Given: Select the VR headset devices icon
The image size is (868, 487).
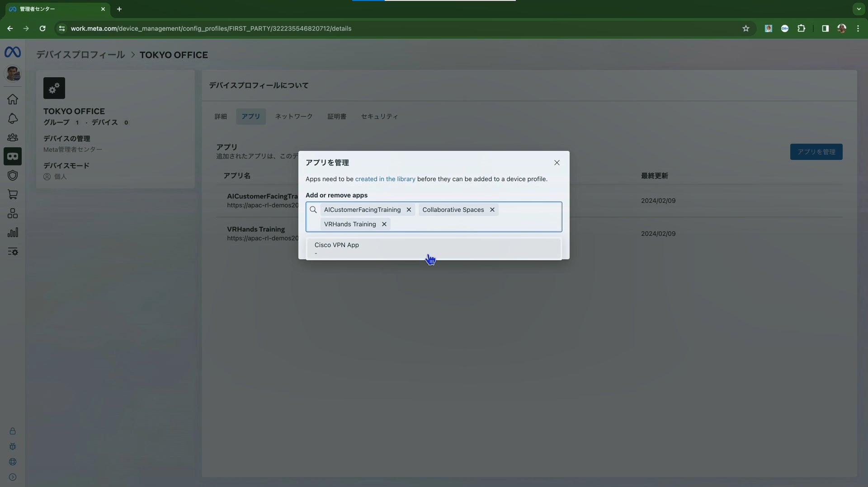Looking at the screenshot, I should pos(13,156).
